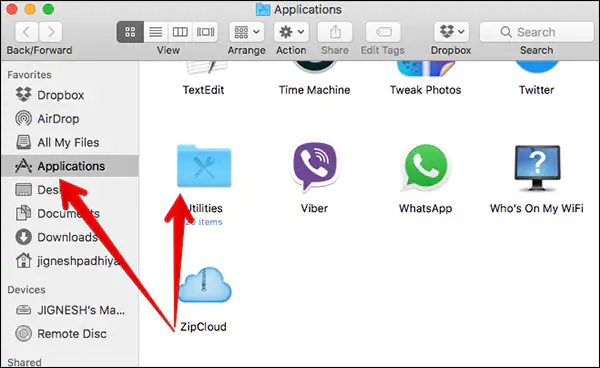Select the Viber app icon

point(315,166)
